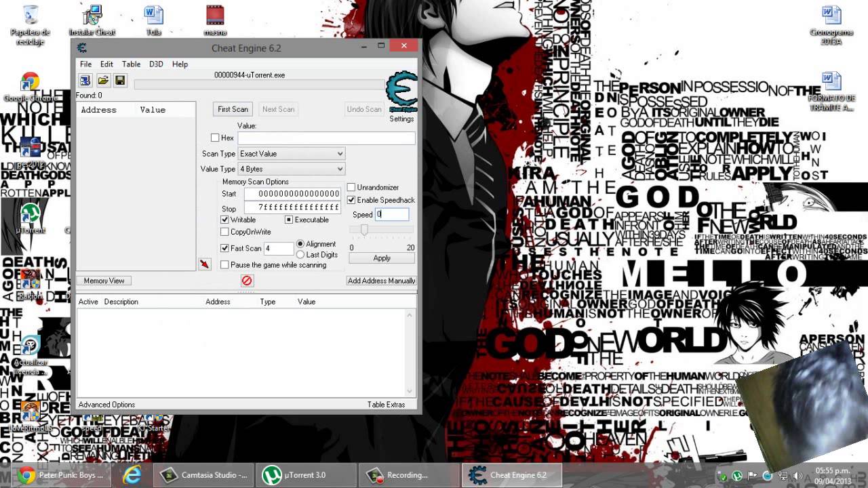Click the Description column header
Screen dimensions: 868x488
point(121,302)
